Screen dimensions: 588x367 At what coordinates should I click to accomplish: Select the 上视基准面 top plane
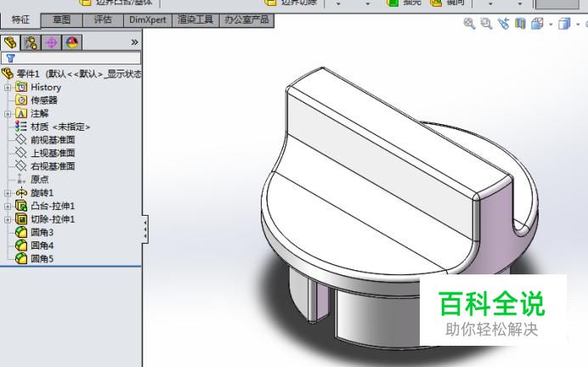(x=45, y=153)
